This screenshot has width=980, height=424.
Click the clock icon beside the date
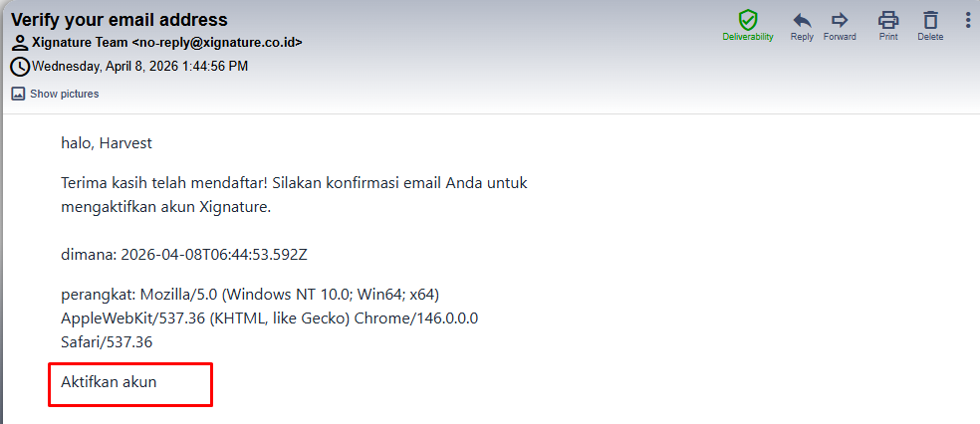pos(20,67)
